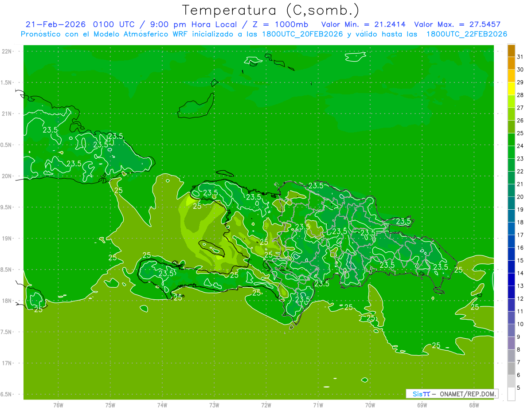
Task: Pick the olive-green swatch between 25 and 26
Action: [x=511, y=127]
